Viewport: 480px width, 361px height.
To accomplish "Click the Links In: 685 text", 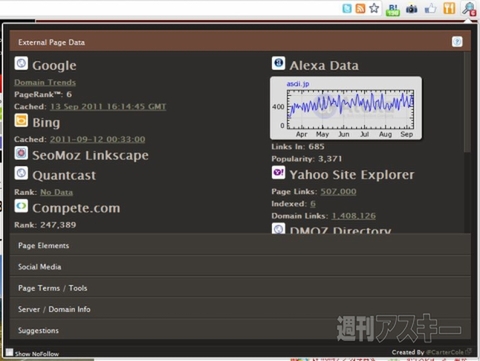I will (298, 146).
